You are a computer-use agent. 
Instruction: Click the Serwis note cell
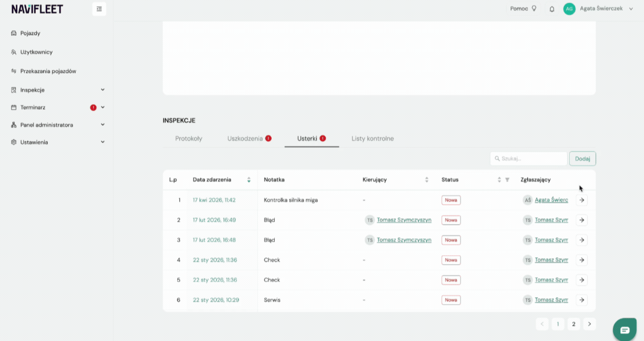[x=272, y=300]
